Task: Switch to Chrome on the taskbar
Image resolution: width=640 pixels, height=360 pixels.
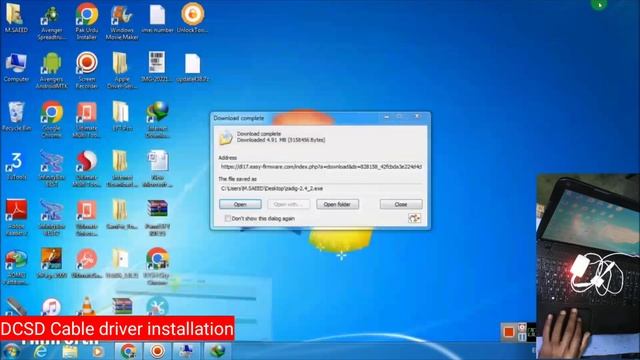Action: pos(128,351)
